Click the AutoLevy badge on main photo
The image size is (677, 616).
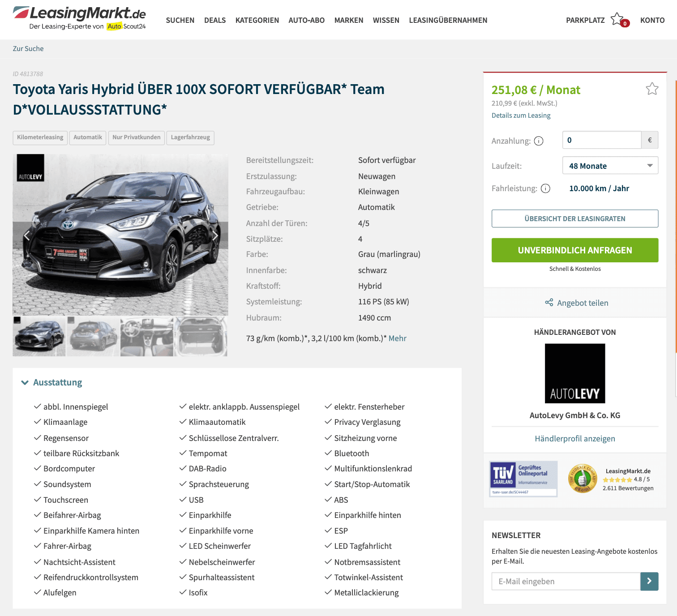[30, 168]
